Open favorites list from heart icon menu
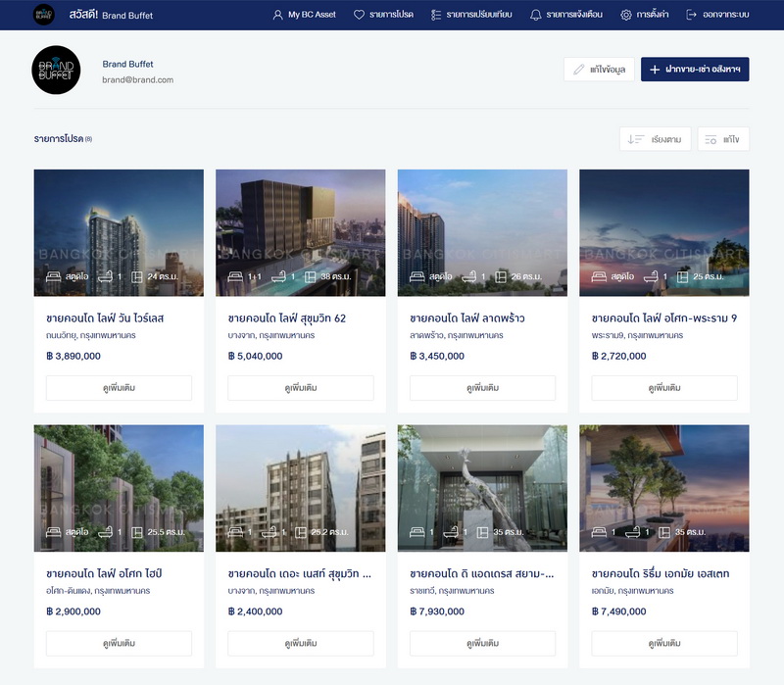 (383, 15)
